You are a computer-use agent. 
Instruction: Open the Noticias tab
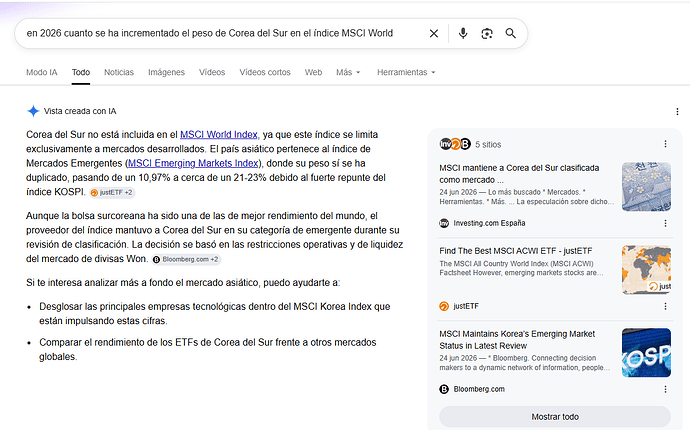pos(119,72)
